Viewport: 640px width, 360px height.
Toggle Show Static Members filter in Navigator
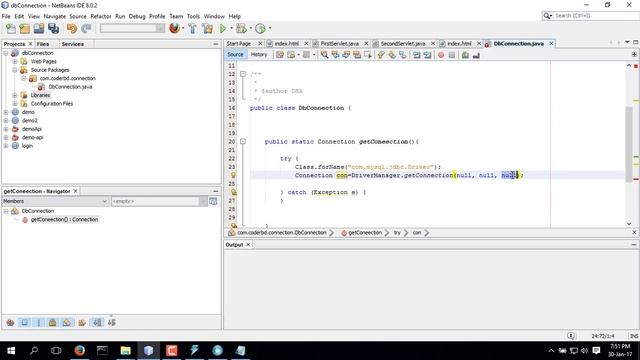pos(38,322)
